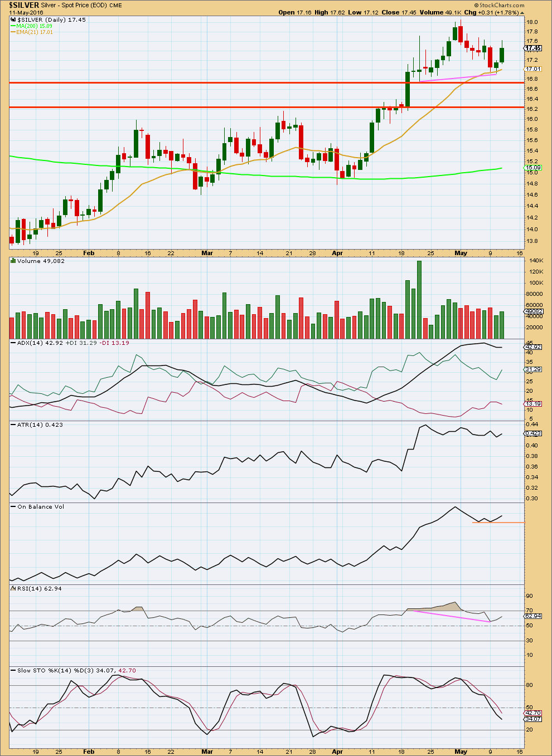Image resolution: width=552 pixels, height=756 pixels.
Task: Click the 'On Balance Vol' panel label
Action: tap(41, 506)
